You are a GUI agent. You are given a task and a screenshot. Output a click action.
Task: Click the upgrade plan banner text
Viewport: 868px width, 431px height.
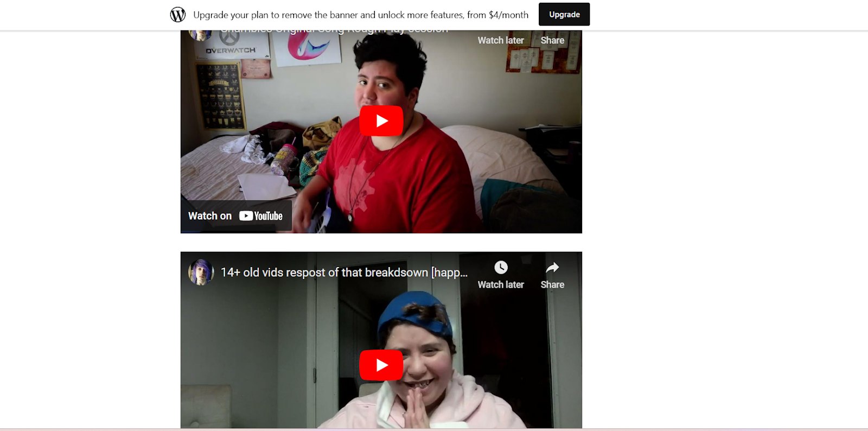(x=361, y=15)
